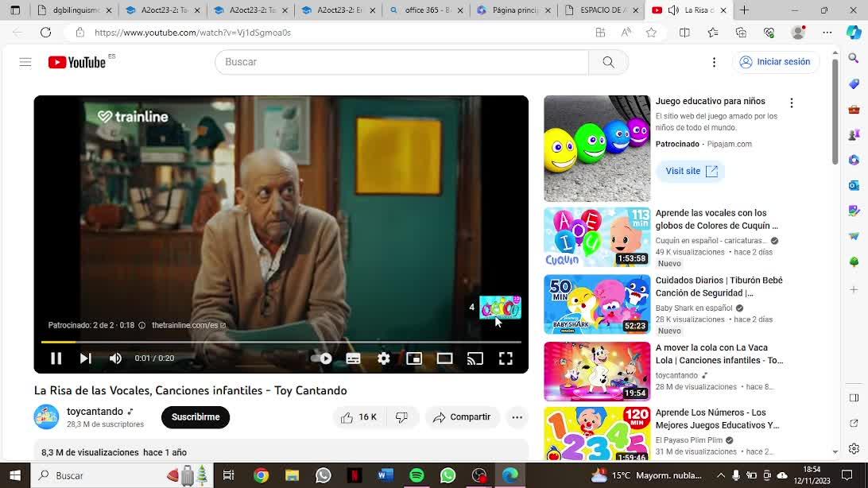Focus the Buscar search field on YouTube
The image size is (868, 488).
click(x=402, y=62)
